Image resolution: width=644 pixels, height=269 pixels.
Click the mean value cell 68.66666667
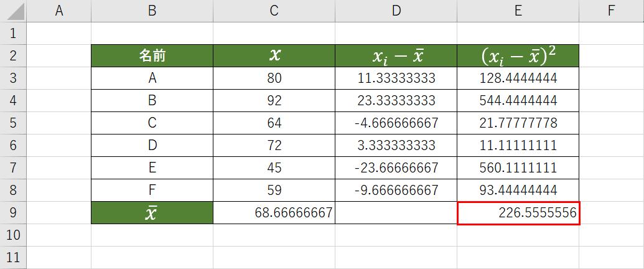pos(274,213)
